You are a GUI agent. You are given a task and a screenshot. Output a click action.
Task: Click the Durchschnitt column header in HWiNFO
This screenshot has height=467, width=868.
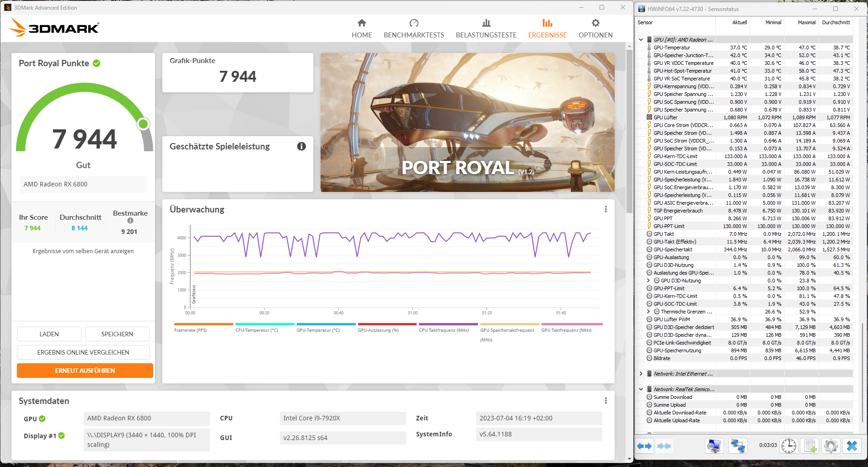point(836,22)
